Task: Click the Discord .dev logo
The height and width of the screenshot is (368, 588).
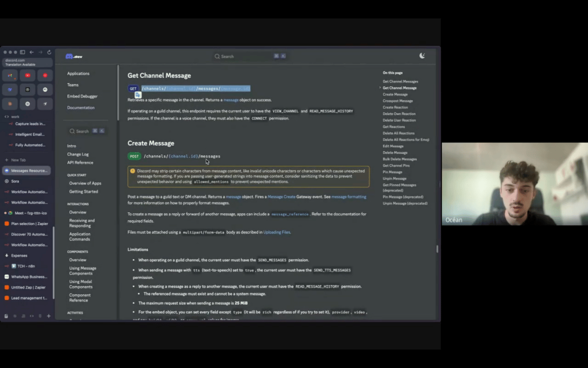Action: click(x=74, y=56)
